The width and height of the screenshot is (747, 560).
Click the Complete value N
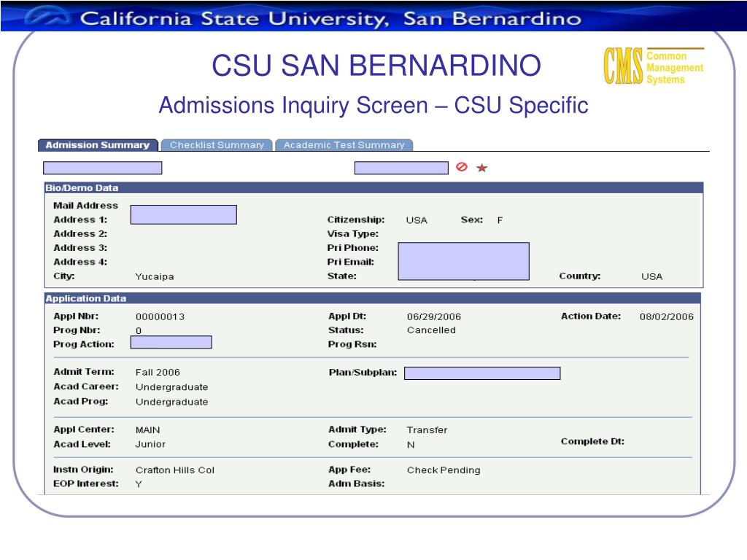(x=411, y=445)
